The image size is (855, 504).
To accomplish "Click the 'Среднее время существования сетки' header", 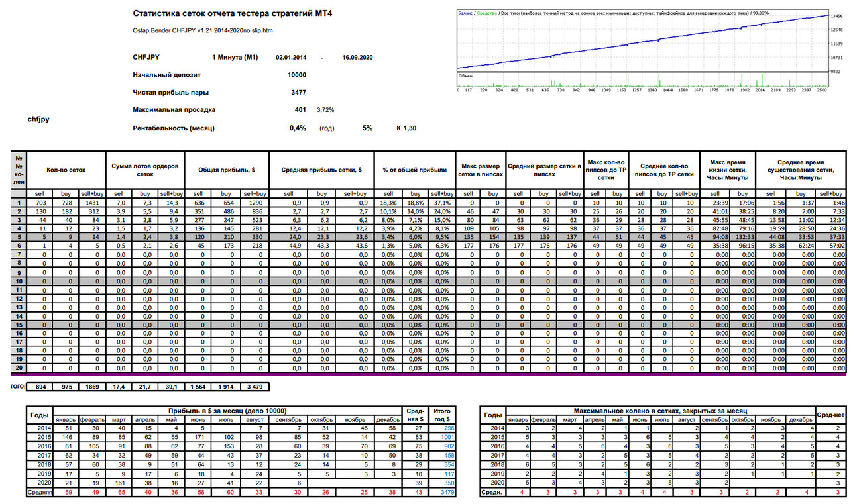I will point(802,170).
